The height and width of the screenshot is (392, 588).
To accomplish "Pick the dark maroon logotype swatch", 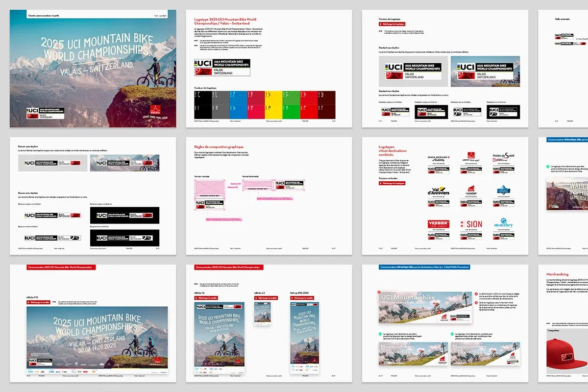I will pyautogui.click(x=326, y=104).
